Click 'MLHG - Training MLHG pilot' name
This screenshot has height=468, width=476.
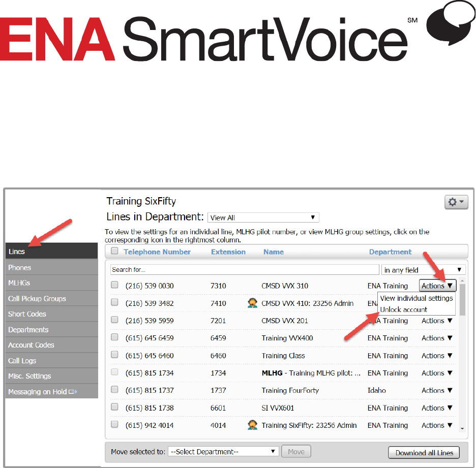pos(311,373)
